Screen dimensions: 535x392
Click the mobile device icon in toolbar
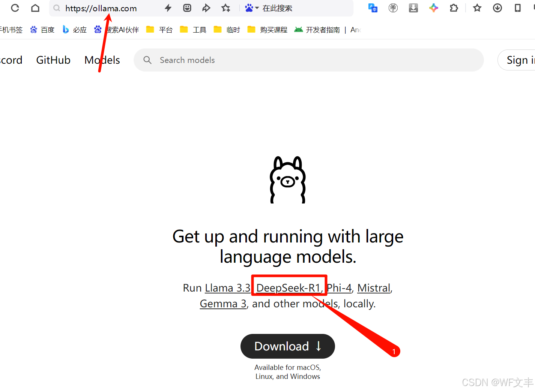tap(518, 8)
